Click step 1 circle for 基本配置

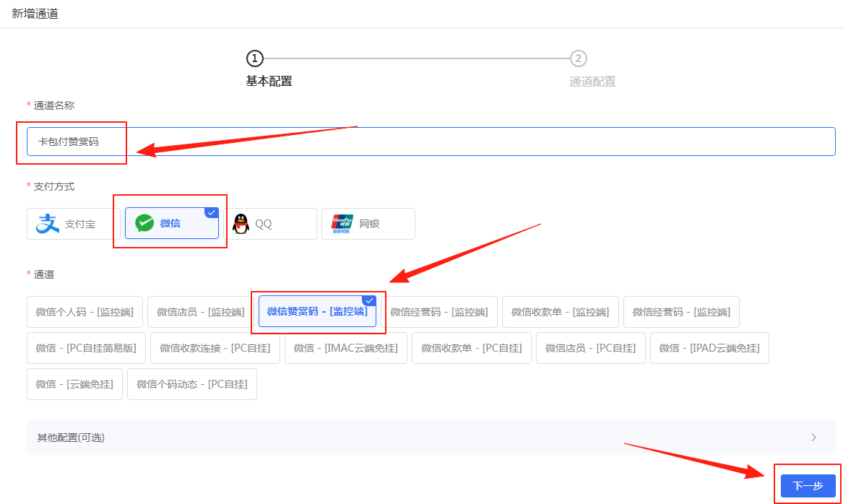pos(254,58)
